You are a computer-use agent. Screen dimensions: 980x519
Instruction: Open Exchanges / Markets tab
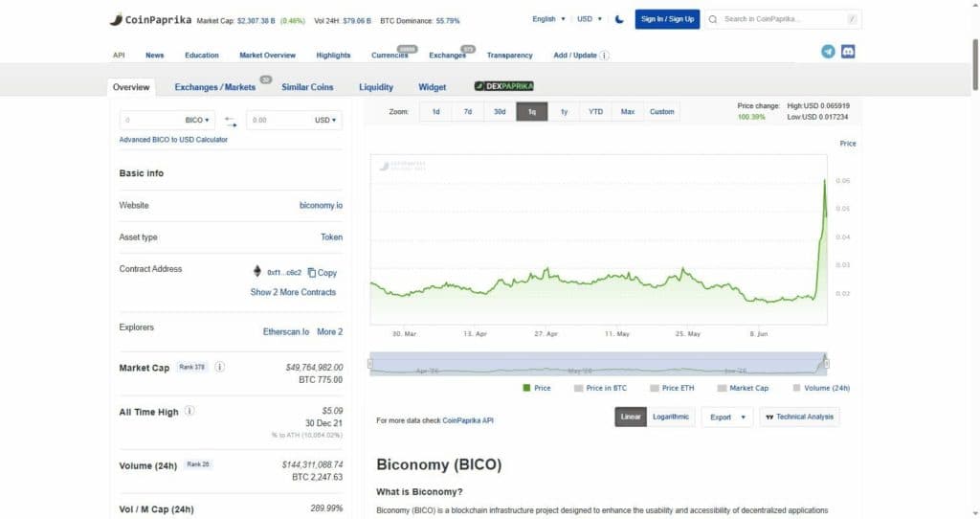(x=215, y=87)
